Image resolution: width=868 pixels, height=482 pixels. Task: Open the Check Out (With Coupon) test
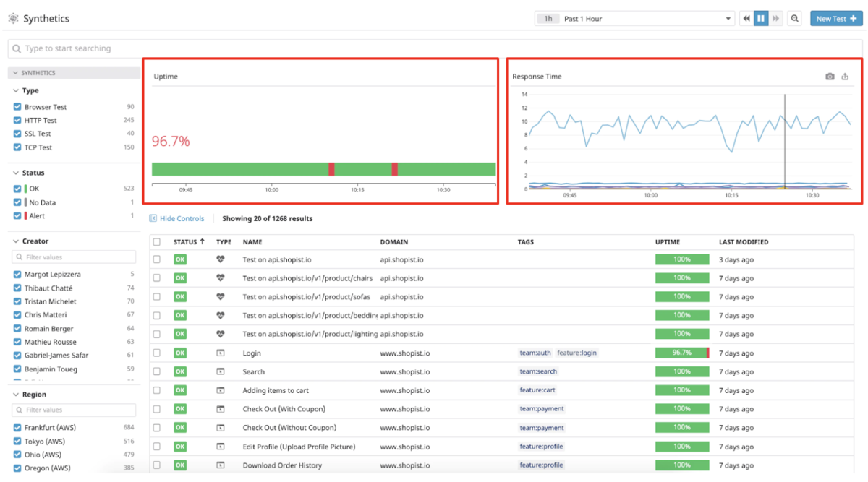coord(284,409)
